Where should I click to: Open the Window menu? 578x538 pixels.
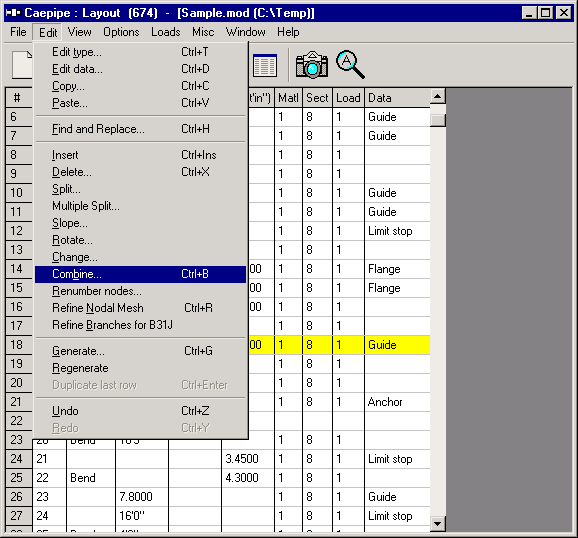246,32
